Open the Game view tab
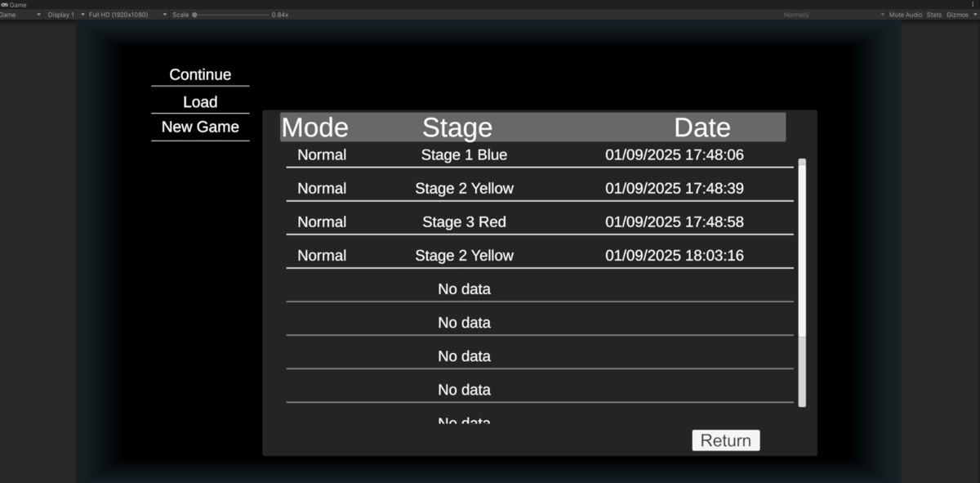Viewport: 980px width, 483px height. [14, 5]
